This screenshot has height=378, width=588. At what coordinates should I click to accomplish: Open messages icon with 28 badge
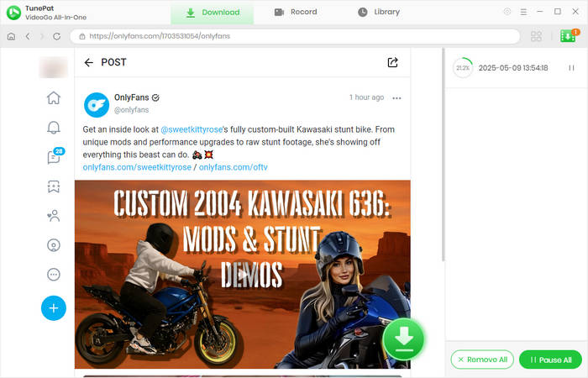point(54,157)
